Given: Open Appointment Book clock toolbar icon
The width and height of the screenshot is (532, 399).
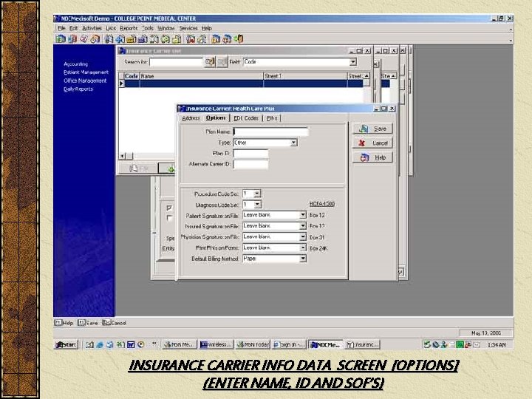Looking at the screenshot, I should pyautogui.click(x=95, y=39).
